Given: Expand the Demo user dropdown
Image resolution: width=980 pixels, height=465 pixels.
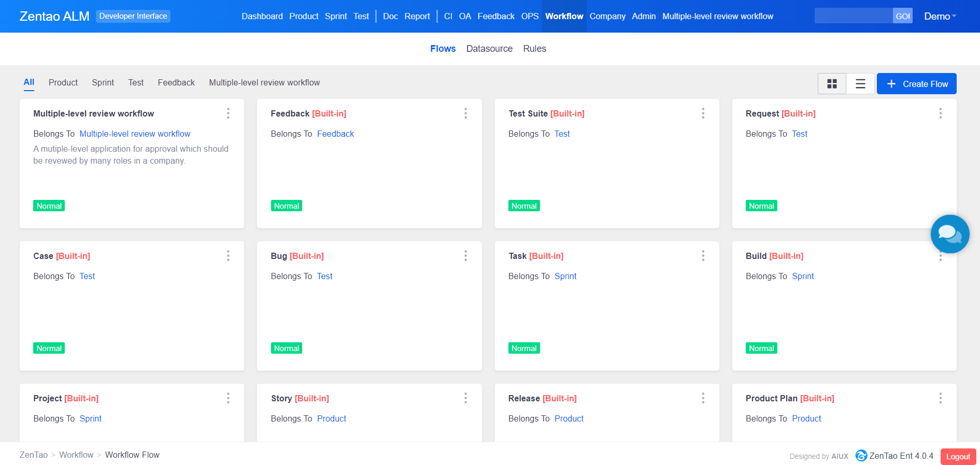Looking at the screenshot, I should point(940,16).
